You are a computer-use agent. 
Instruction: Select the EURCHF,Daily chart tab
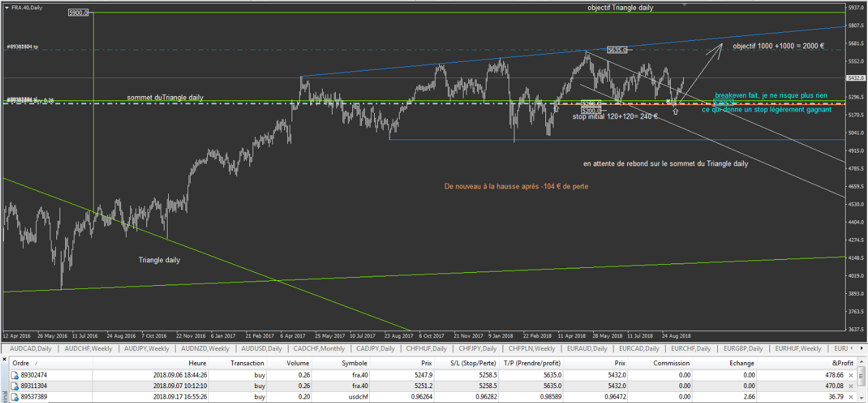click(691, 348)
